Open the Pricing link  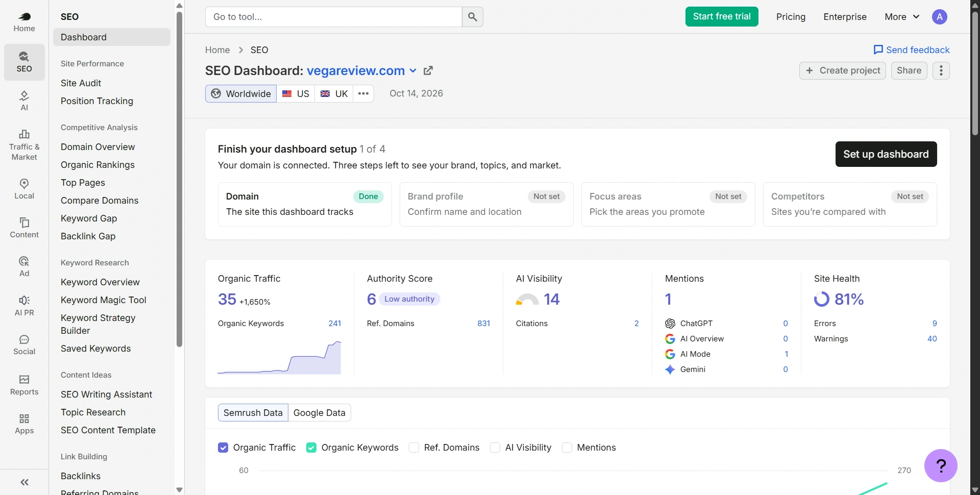pyautogui.click(x=791, y=17)
